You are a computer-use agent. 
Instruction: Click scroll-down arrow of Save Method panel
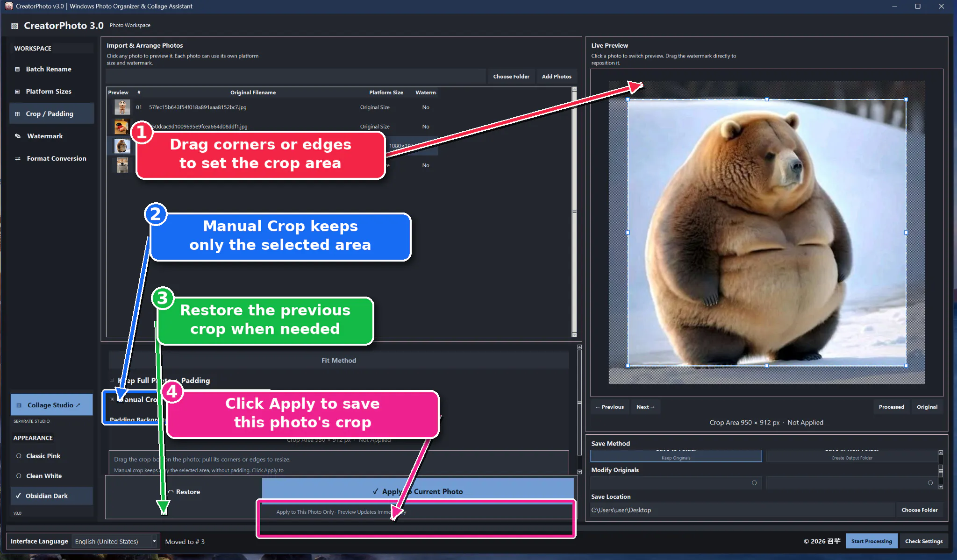click(x=941, y=487)
